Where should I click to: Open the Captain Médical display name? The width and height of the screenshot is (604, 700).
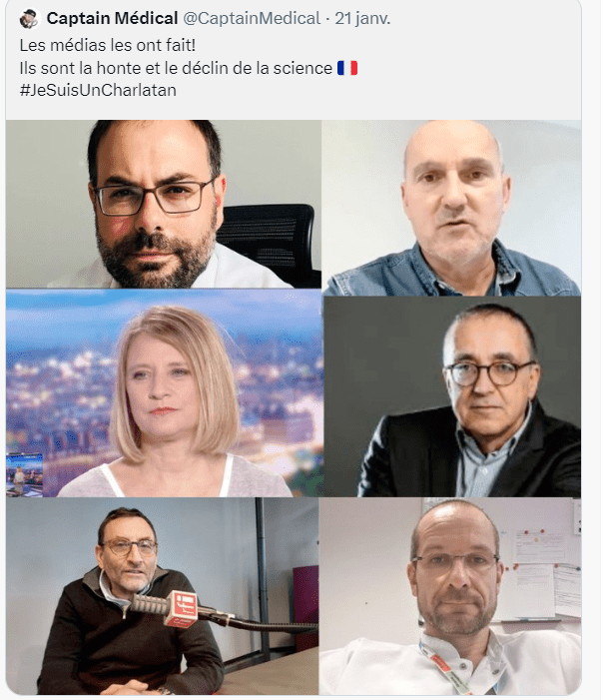112,18
